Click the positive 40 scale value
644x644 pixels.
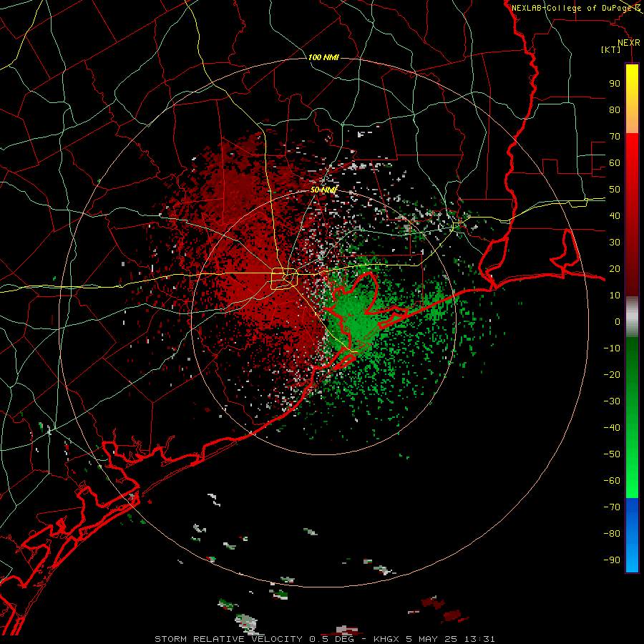(615, 215)
